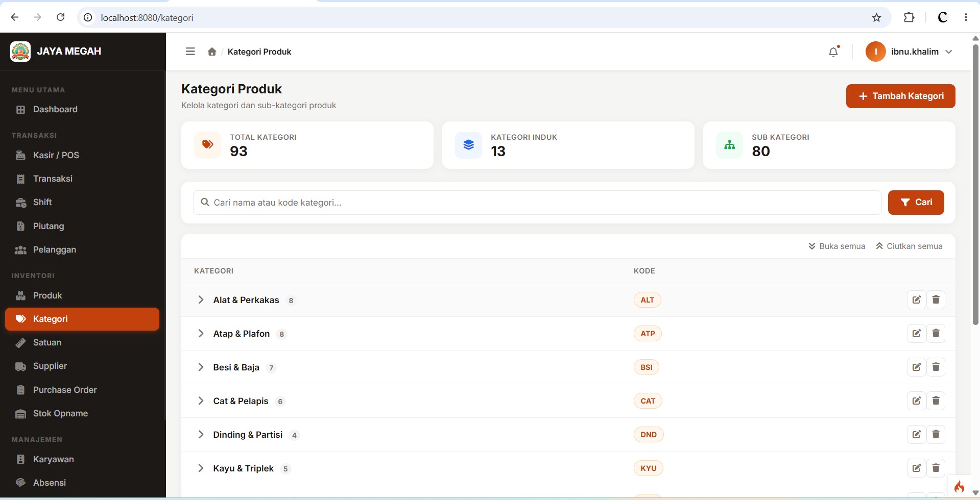Expand the Cat & Pelapis row

coord(201,401)
